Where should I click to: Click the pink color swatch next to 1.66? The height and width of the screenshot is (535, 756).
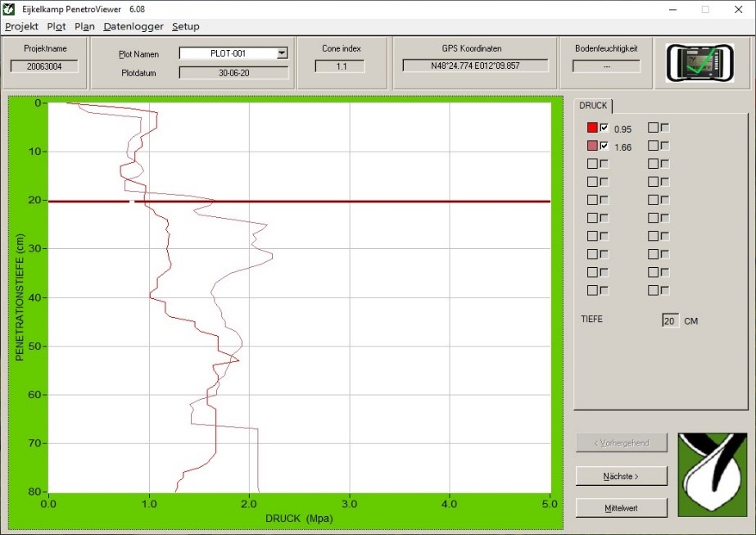click(x=594, y=146)
